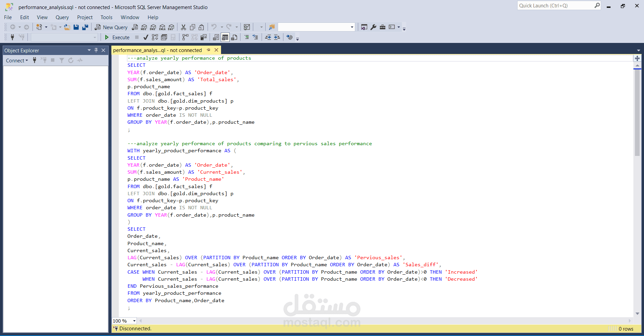Decrease line indent
The image size is (644, 336).
(x=268, y=37)
